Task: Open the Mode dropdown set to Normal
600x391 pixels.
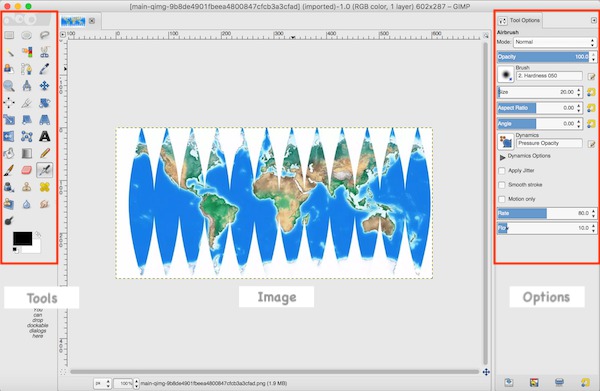Action: [554, 42]
